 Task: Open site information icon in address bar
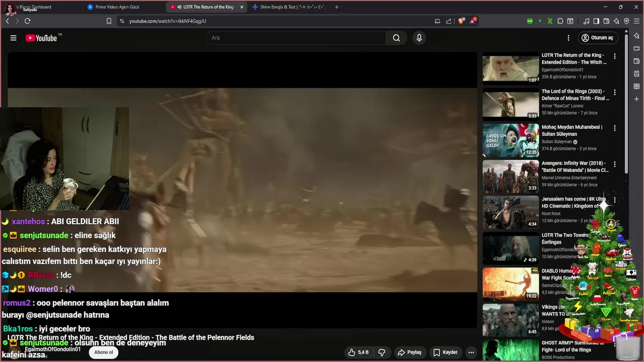click(122, 21)
